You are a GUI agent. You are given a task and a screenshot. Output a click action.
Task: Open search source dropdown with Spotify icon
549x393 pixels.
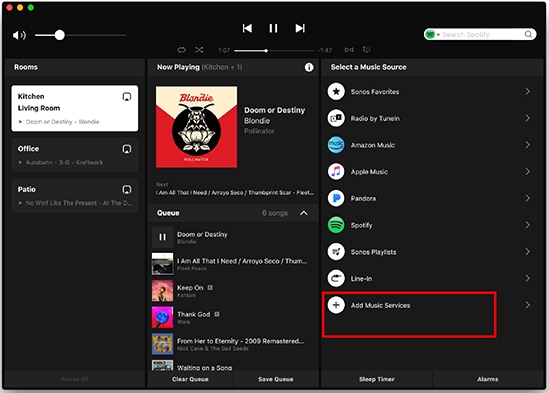pos(432,34)
